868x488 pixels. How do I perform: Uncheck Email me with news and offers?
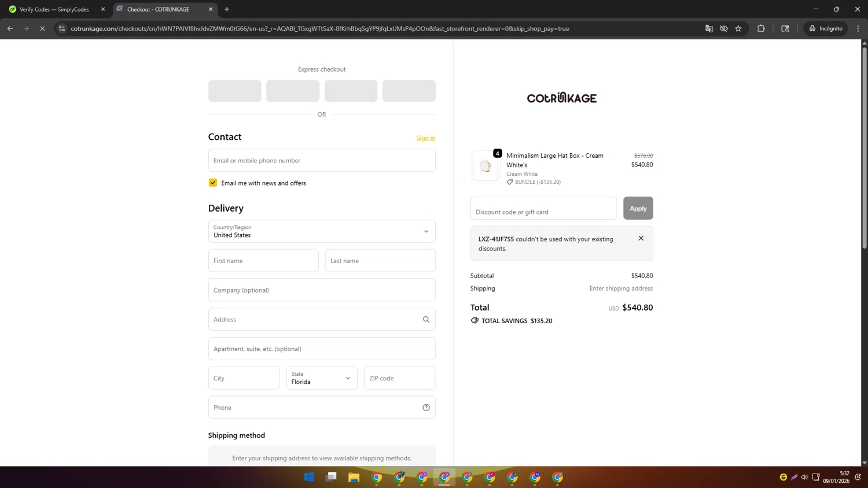click(213, 183)
